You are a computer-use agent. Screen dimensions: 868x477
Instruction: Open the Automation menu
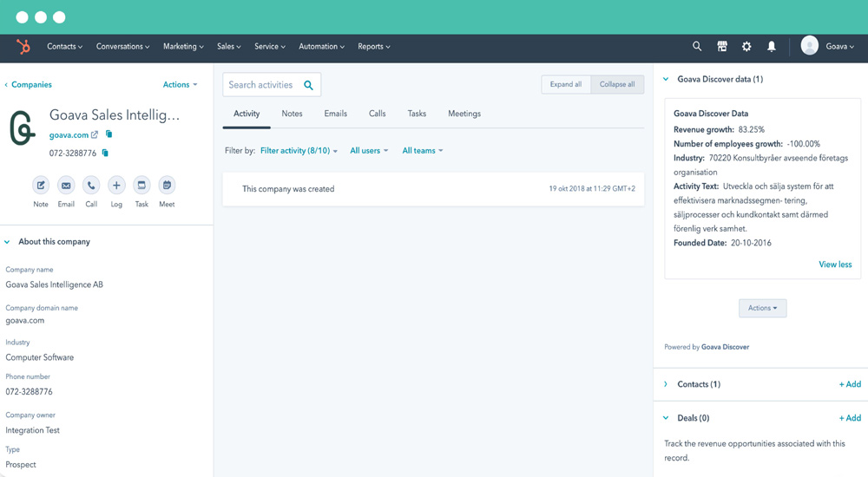pyautogui.click(x=322, y=47)
